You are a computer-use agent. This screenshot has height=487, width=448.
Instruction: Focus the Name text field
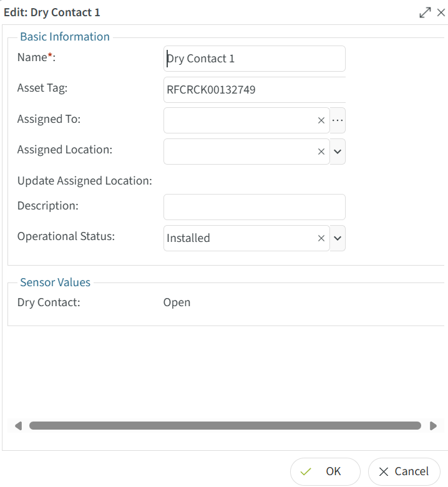254,59
